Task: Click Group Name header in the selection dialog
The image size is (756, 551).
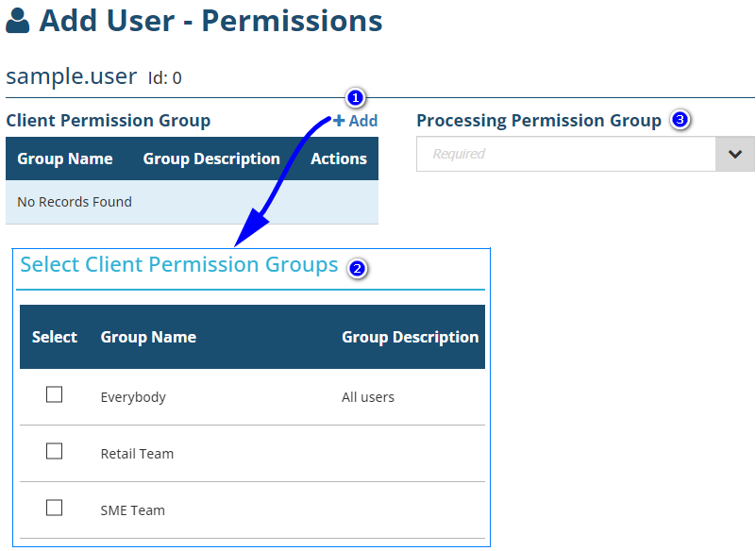Action: pyautogui.click(x=148, y=337)
